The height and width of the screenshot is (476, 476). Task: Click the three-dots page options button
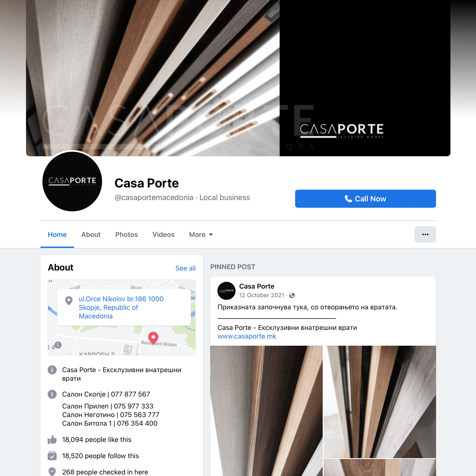425,234
